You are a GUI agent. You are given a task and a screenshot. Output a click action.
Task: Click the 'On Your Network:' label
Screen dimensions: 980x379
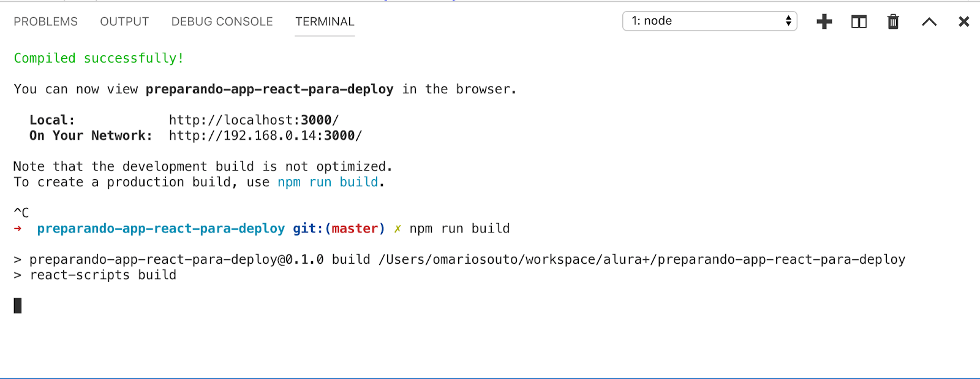(91, 136)
